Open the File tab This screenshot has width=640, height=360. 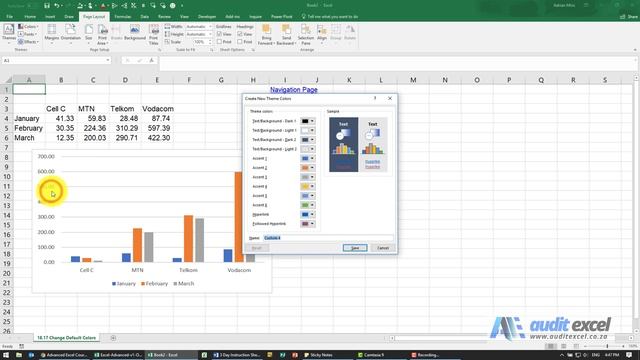(x=9, y=17)
